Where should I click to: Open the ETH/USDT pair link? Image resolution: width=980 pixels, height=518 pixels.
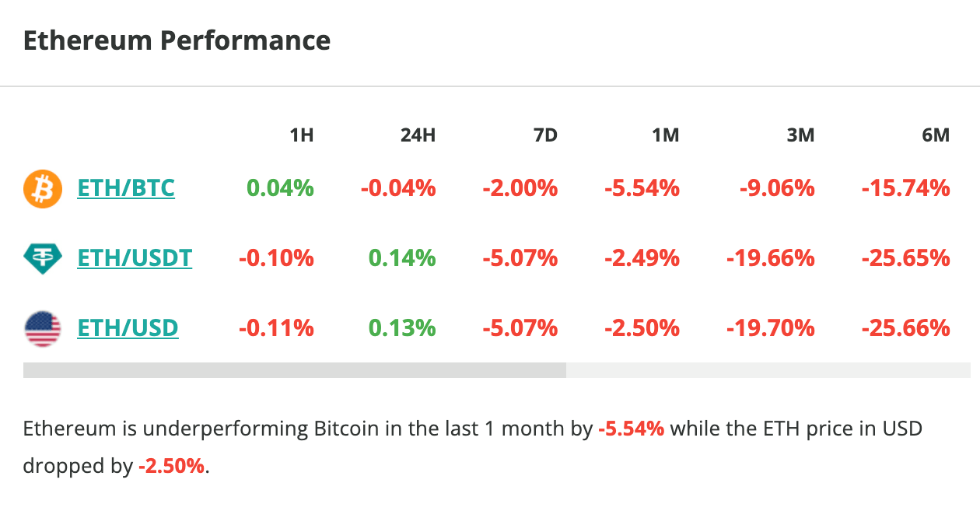pos(135,258)
